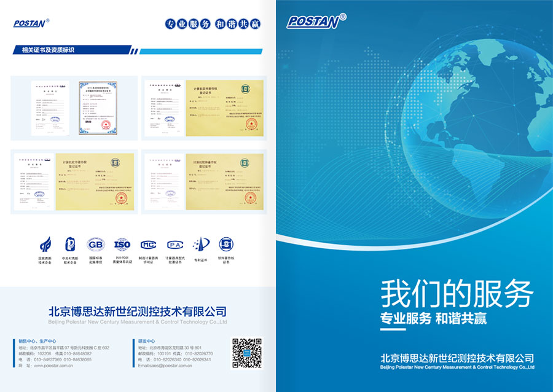Click the PA pattern approval icon

pos(175,245)
